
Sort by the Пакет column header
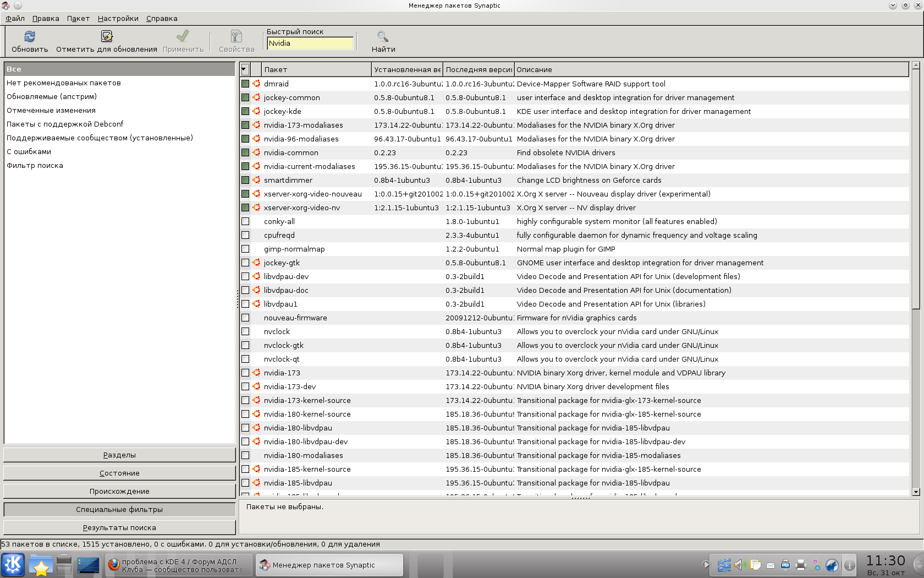click(316, 69)
